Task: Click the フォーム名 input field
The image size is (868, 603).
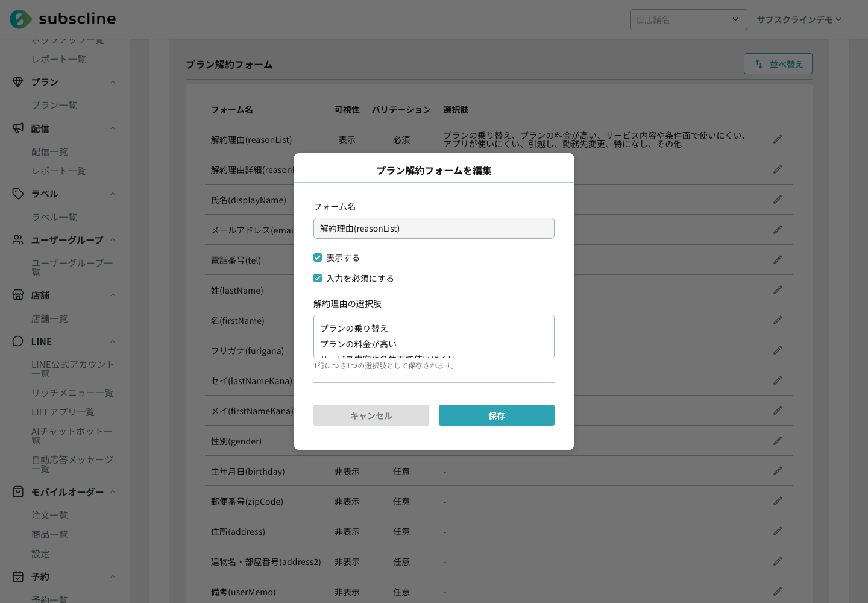Action: pyautogui.click(x=434, y=228)
